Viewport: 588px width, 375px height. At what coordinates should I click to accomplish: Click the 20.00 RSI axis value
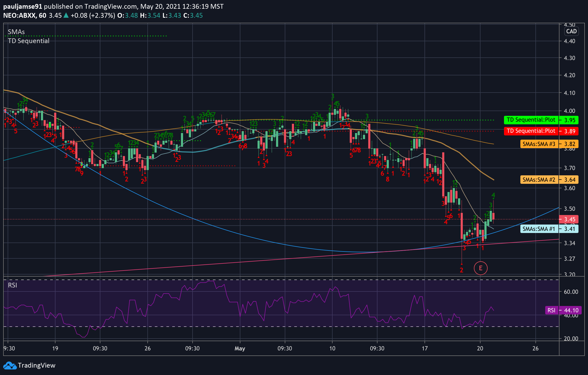(571, 339)
